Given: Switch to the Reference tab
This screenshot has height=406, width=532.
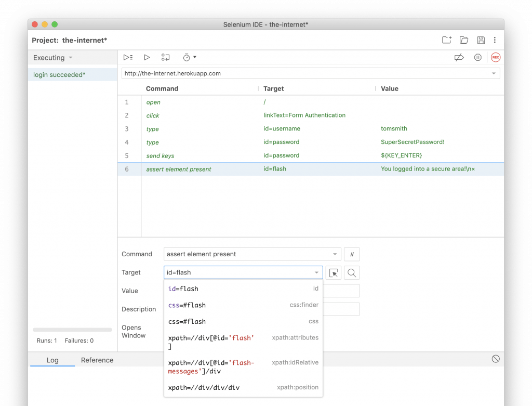Looking at the screenshot, I should tap(97, 360).
